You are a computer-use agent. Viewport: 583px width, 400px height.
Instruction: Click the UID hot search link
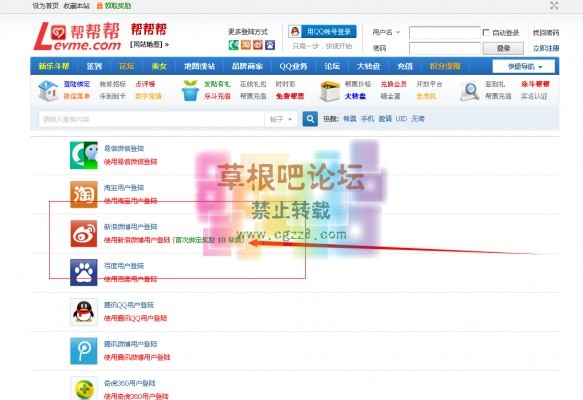tap(401, 119)
